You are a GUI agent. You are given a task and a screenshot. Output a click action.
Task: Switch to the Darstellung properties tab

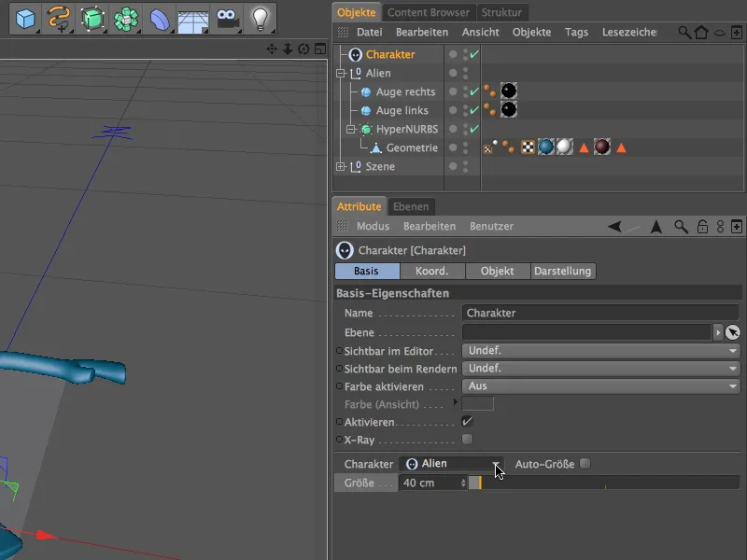point(563,271)
